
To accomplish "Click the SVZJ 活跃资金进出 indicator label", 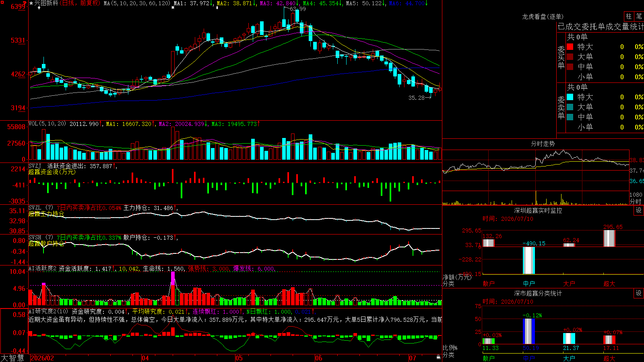I will tap(57, 166).
